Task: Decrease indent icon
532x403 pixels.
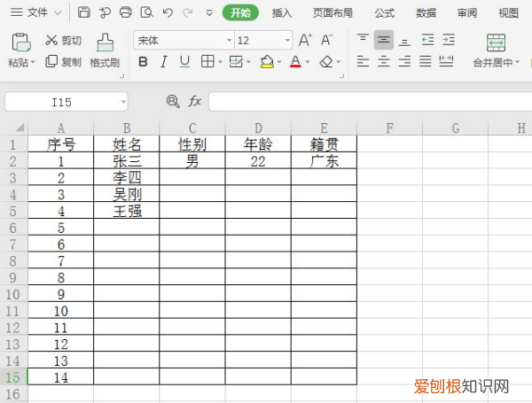Action: coord(428,40)
